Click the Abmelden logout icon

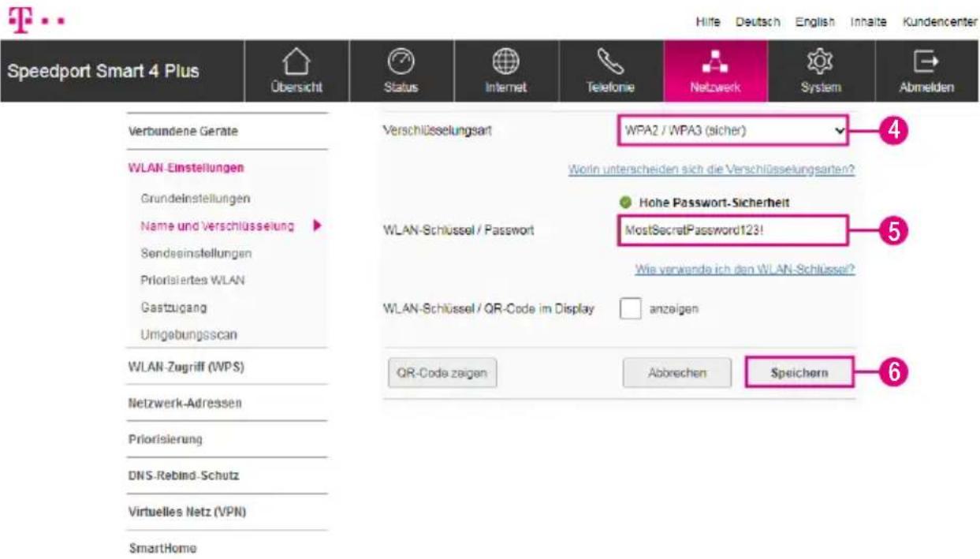tap(925, 61)
